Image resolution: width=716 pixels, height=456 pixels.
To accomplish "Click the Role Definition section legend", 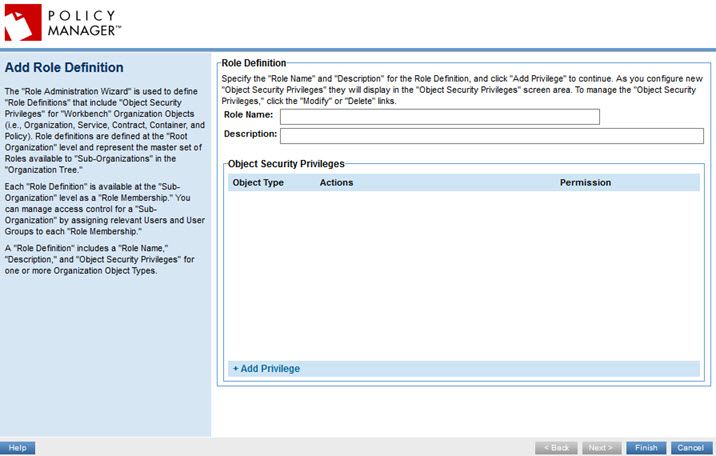I will pos(254,63).
